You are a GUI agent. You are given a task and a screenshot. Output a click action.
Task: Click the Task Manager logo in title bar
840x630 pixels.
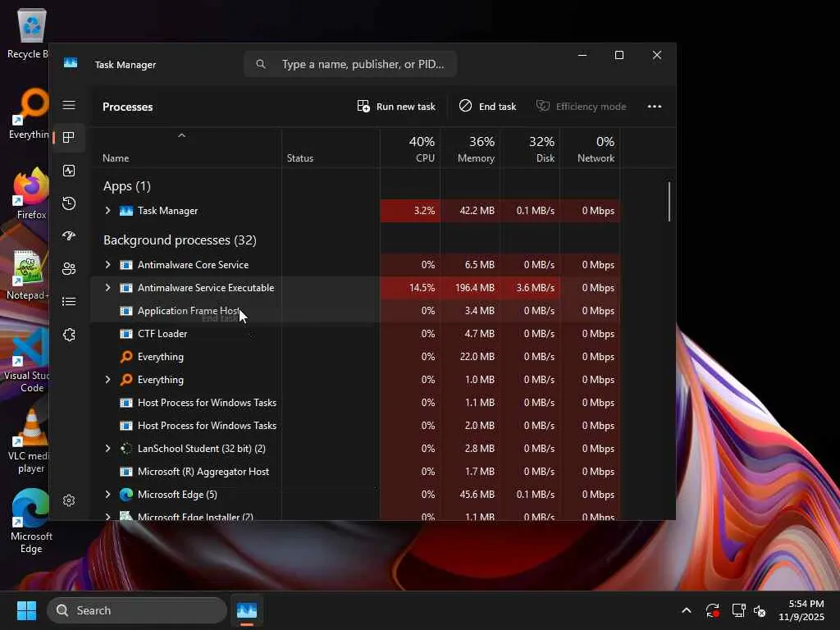coord(71,64)
